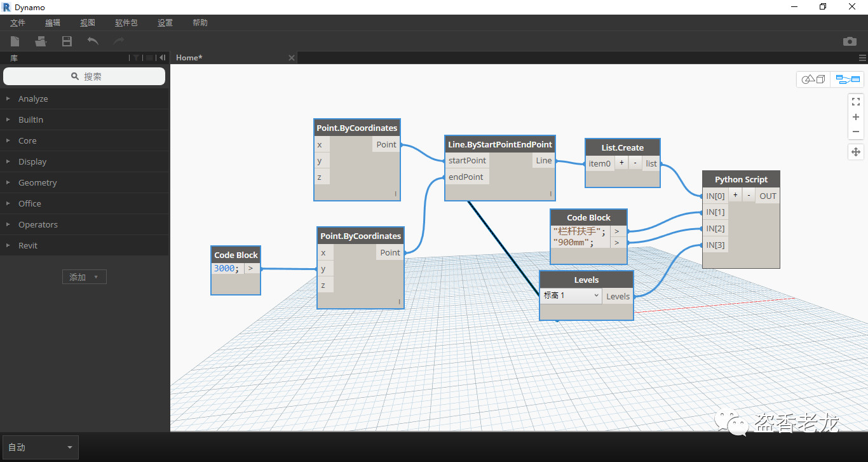Switch to 3D geometry background preview

point(813,79)
